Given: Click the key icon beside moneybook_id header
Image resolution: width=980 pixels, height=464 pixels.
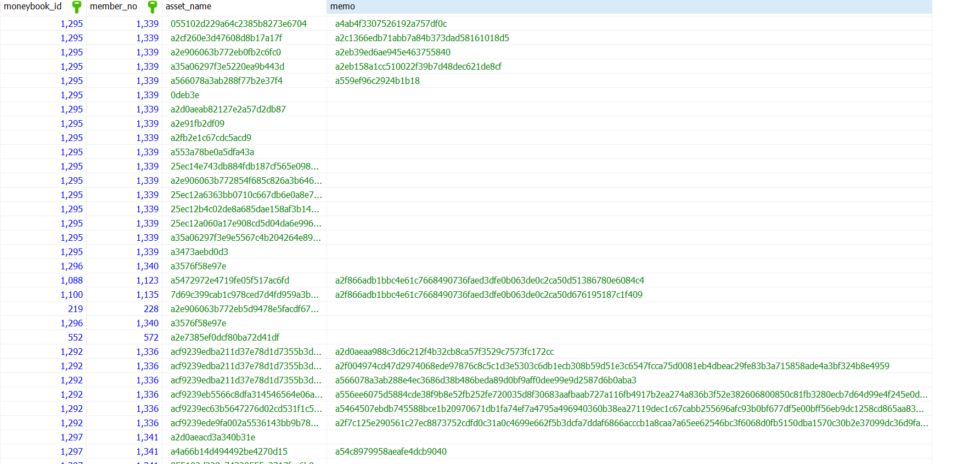Looking at the screenshot, I should tap(77, 7).
